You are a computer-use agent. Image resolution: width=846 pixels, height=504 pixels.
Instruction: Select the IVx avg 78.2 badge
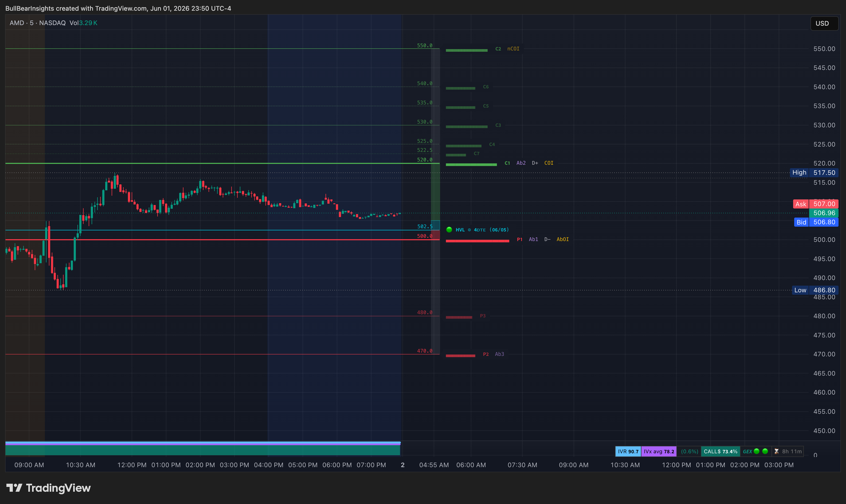(659, 451)
